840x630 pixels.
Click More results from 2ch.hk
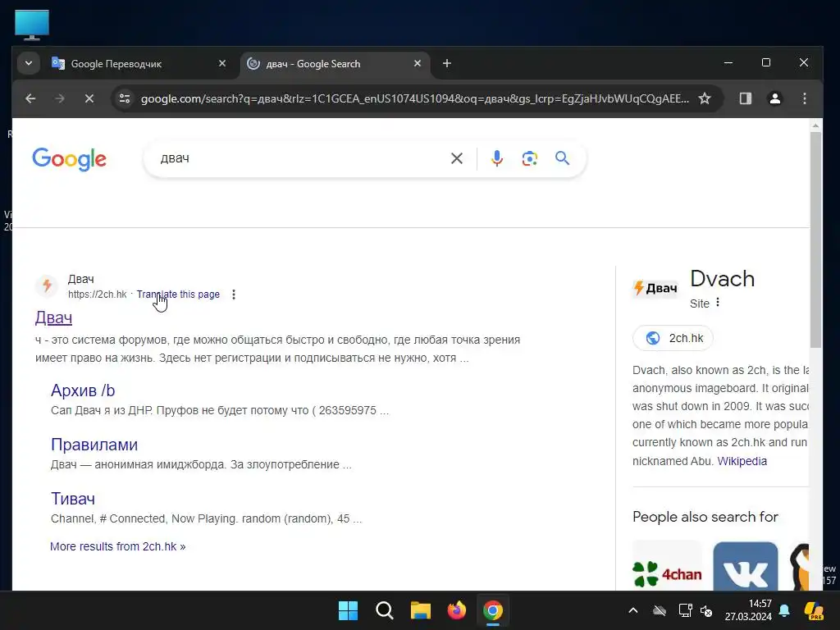(118, 546)
